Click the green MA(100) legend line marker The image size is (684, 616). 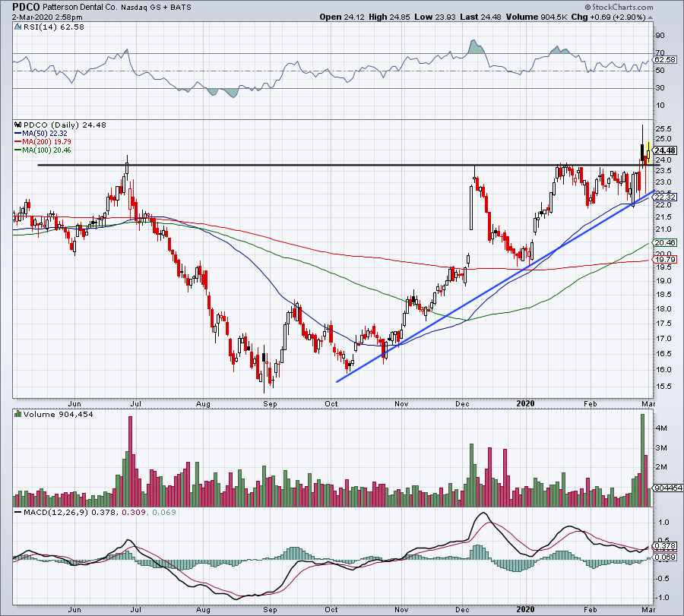[18, 150]
